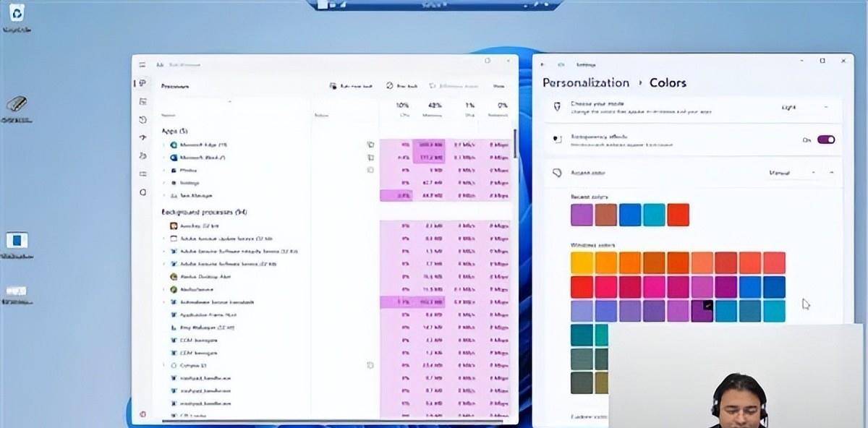Pick first yellow swatch in Windows colors
Viewport: 868px width, 428px height.
[582, 262]
